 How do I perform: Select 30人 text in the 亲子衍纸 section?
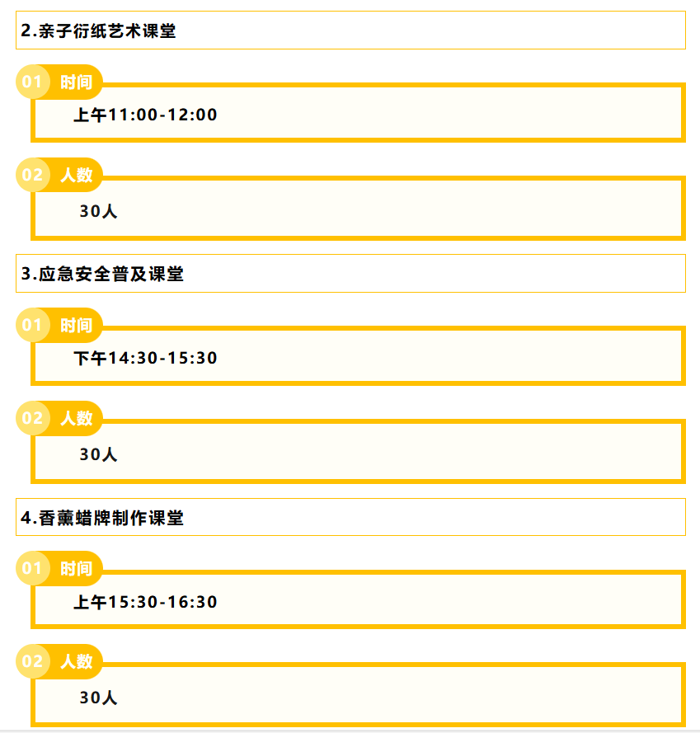(98, 211)
